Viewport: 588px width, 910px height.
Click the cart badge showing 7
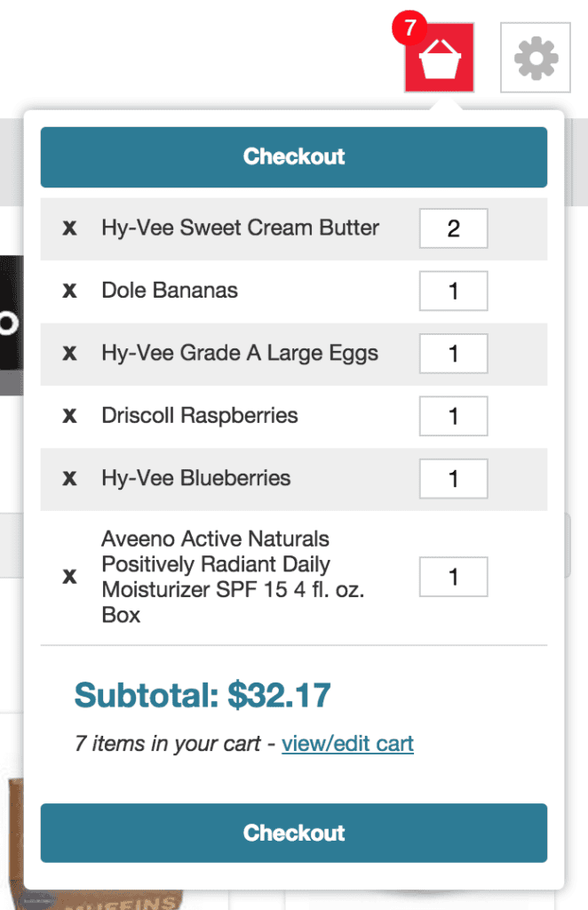pos(409,28)
